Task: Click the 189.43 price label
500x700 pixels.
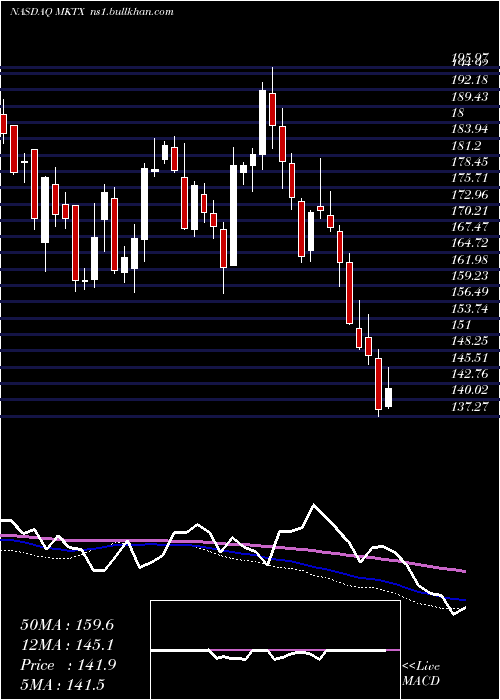Action: click(x=470, y=97)
